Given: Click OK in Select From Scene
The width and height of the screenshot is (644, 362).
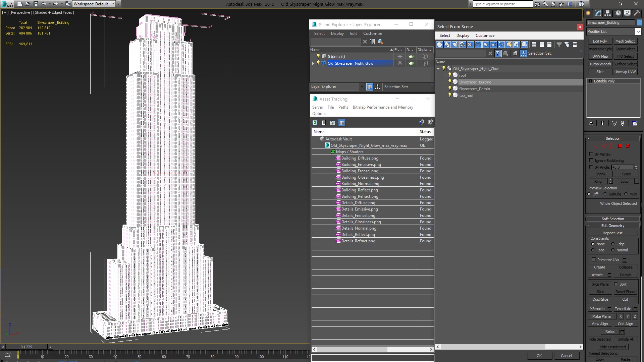Looking at the screenshot, I should [x=539, y=356].
